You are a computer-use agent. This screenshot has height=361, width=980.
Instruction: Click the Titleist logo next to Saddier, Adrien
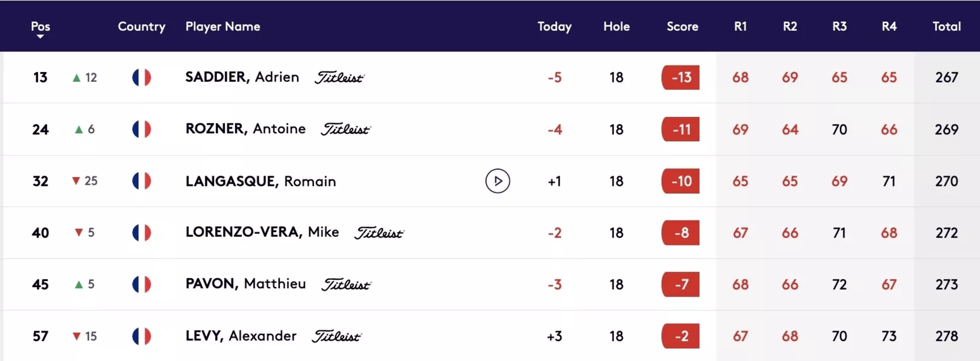[339, 78]
